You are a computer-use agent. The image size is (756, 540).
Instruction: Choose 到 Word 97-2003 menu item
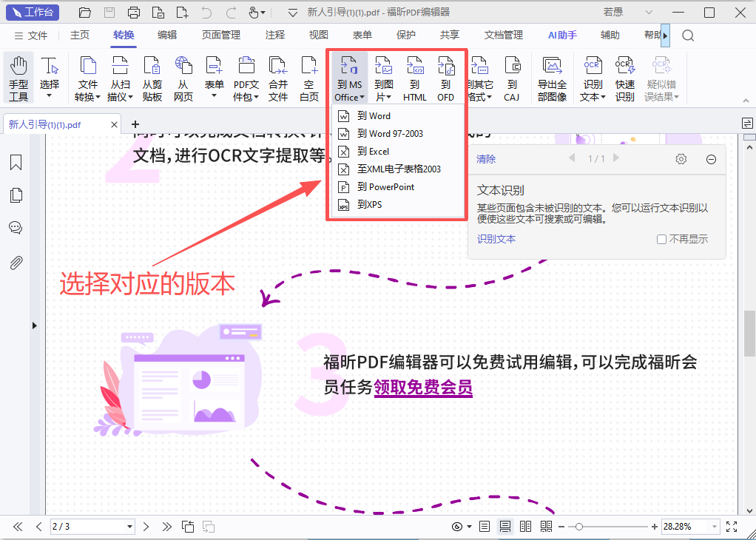click(398, 134)
